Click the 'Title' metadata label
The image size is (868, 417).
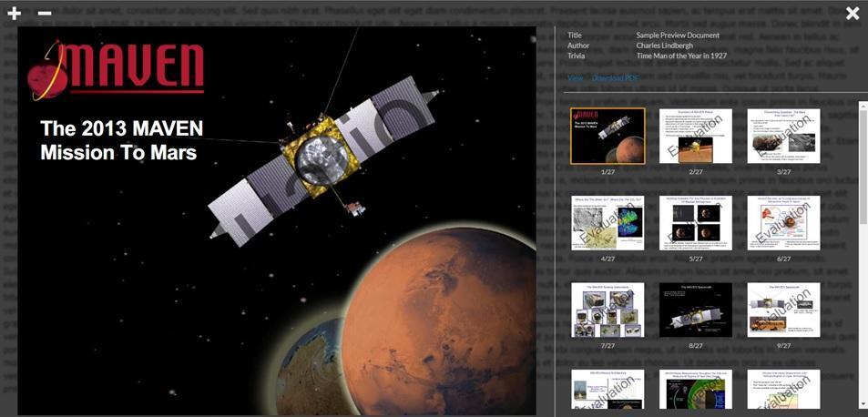click(x=575, y=36)
